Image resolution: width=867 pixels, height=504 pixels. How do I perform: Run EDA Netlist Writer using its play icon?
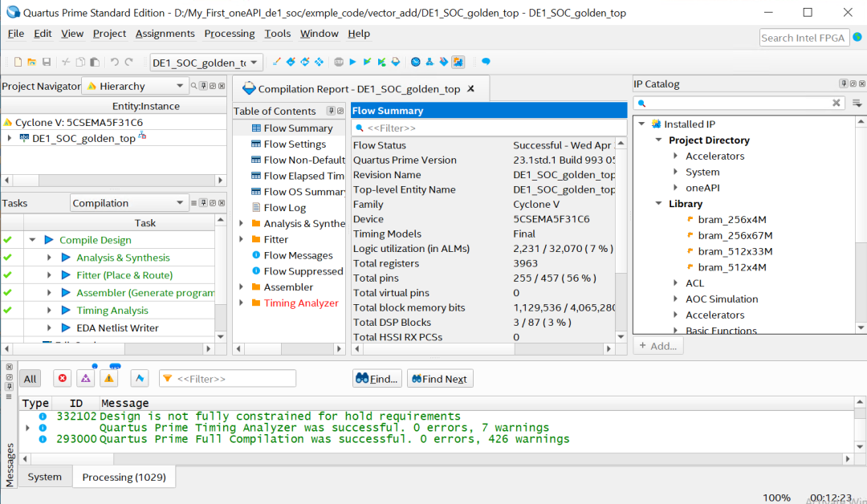pos(66,327)
